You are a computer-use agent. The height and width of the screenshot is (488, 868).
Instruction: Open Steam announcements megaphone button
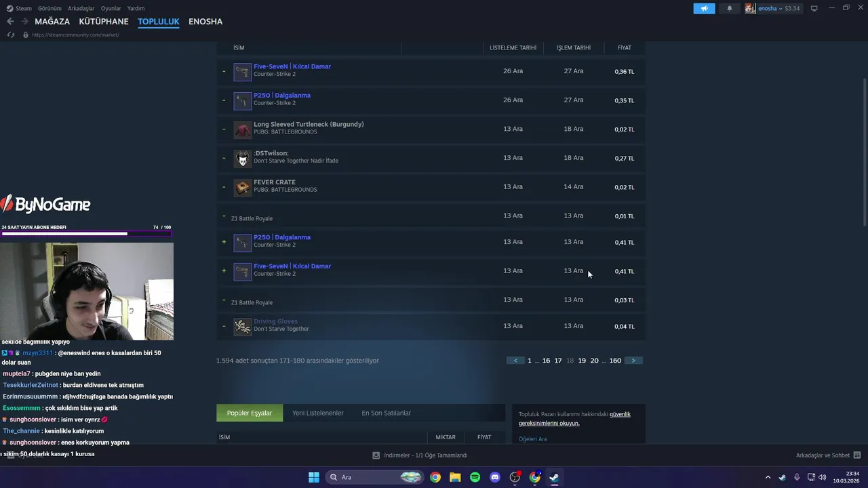point(704,8)
